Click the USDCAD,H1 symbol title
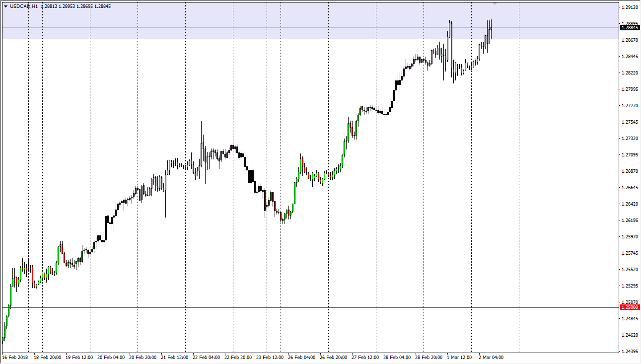 tap(24, 6)
